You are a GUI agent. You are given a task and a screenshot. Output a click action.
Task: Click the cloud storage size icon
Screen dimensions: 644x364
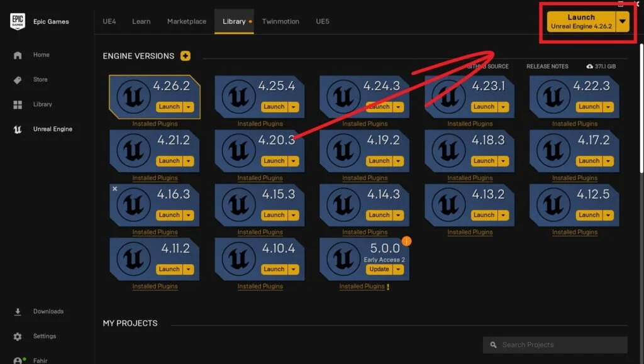[x=589, y=66]
